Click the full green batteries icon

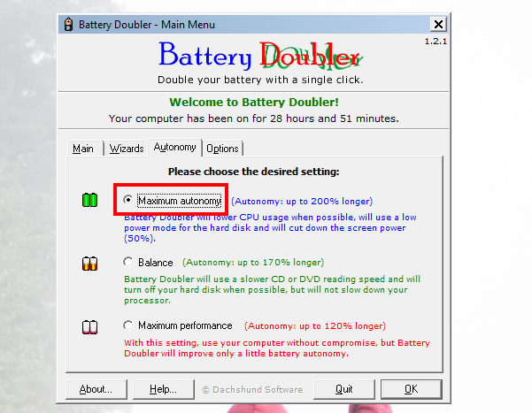(x=90, y=200)
